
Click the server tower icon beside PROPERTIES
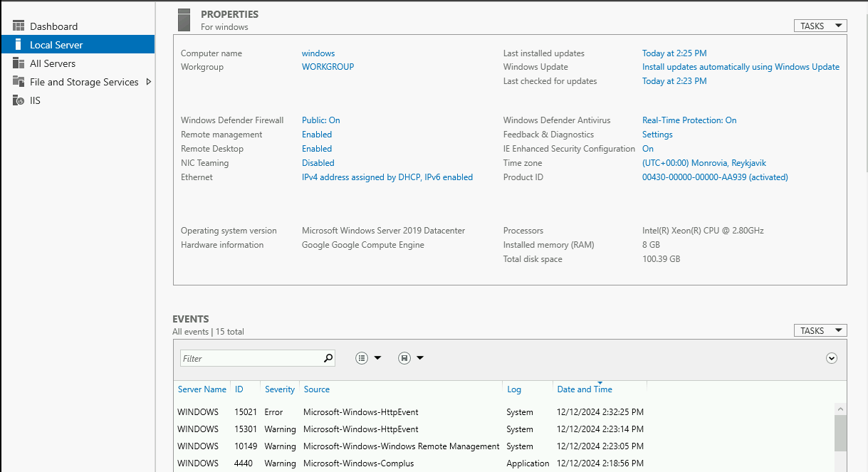pos(184,20)
